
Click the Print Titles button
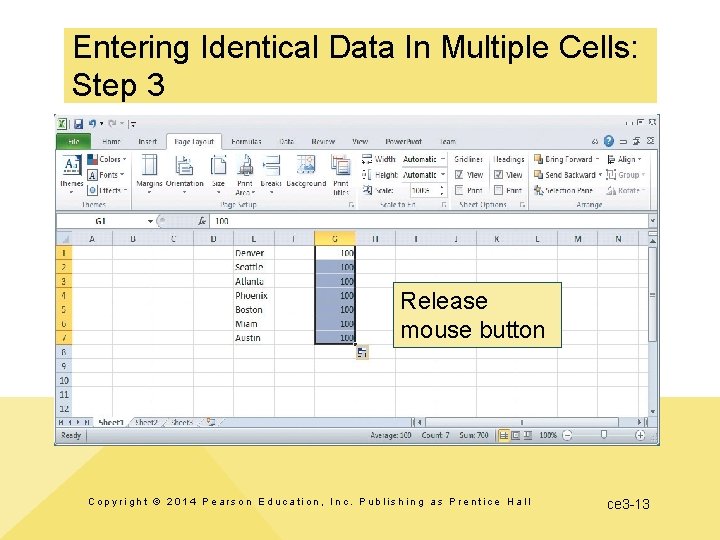pyautogui.click(x=341, y=174)
